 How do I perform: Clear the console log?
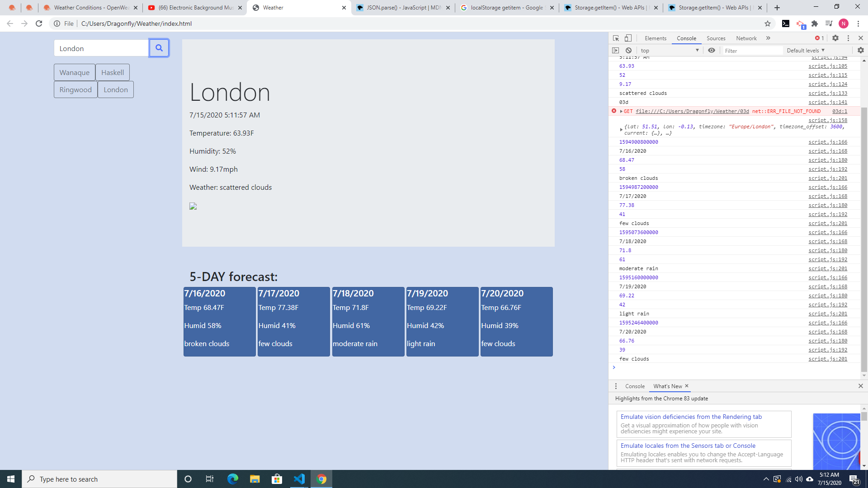click(x=628, y=51)
